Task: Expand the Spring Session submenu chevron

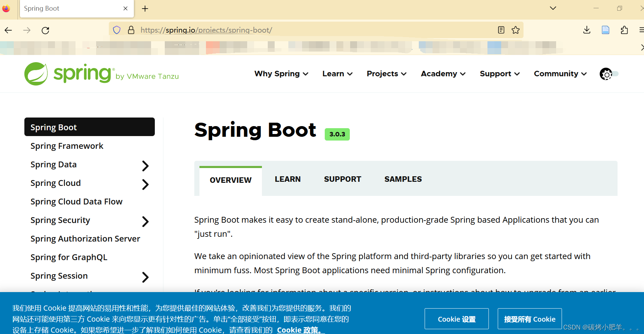Action: click(x=146, y=277)
